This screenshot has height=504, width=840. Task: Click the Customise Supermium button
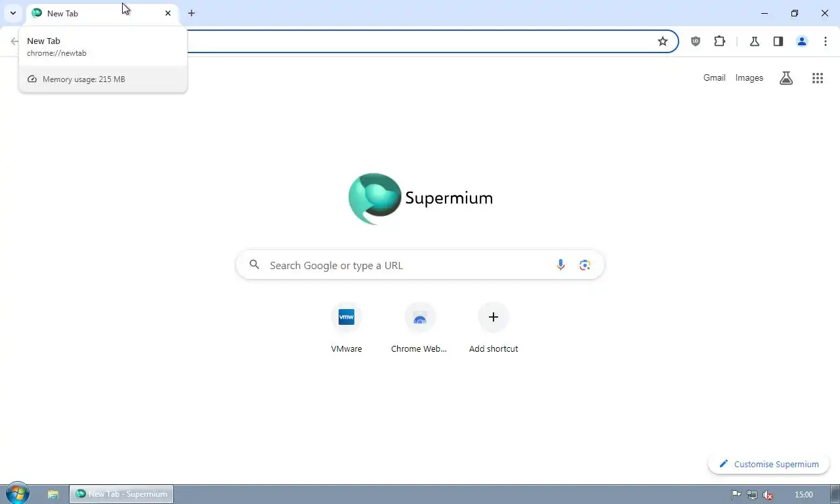click(768, 464)
